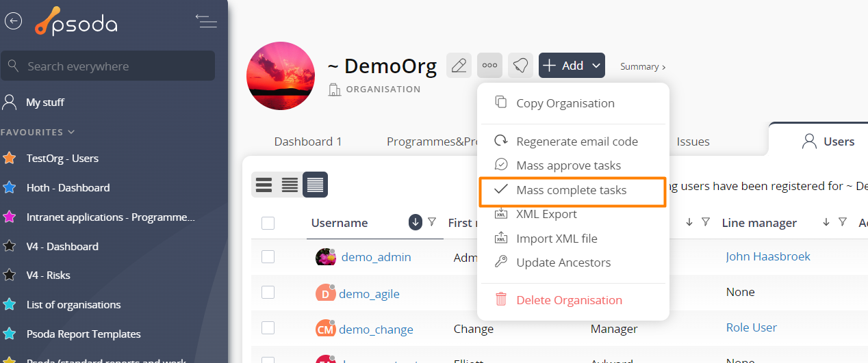This screenshot has width=868, height=363.
Task: Click the demo_admin user avatar
Action: coord(326,257)
